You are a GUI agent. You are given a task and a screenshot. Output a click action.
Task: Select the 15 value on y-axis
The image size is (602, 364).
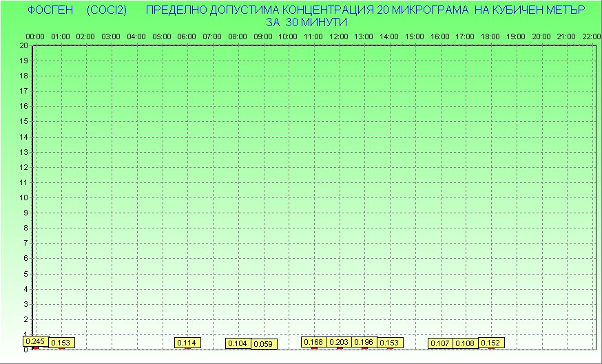click(24, 122)
